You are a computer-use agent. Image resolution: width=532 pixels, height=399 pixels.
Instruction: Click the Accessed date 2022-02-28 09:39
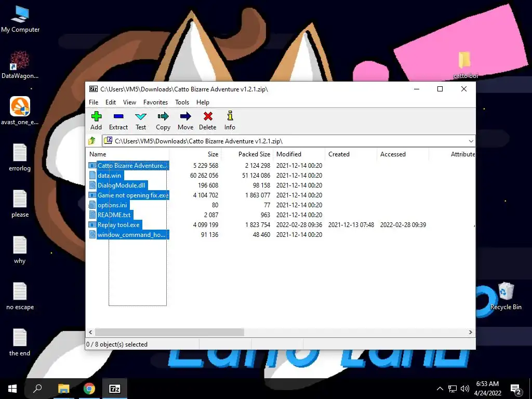pyautogui.click(x=403, y=224)
